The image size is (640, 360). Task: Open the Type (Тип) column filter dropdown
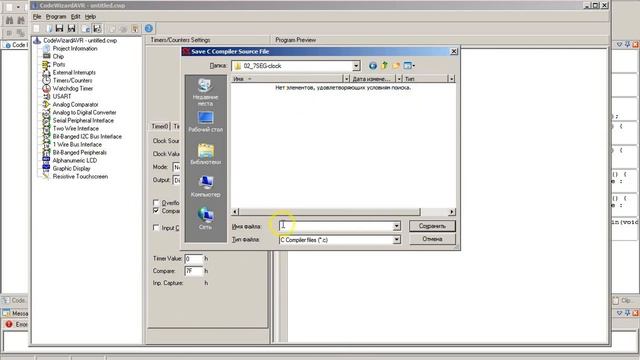tap(451, 79)
